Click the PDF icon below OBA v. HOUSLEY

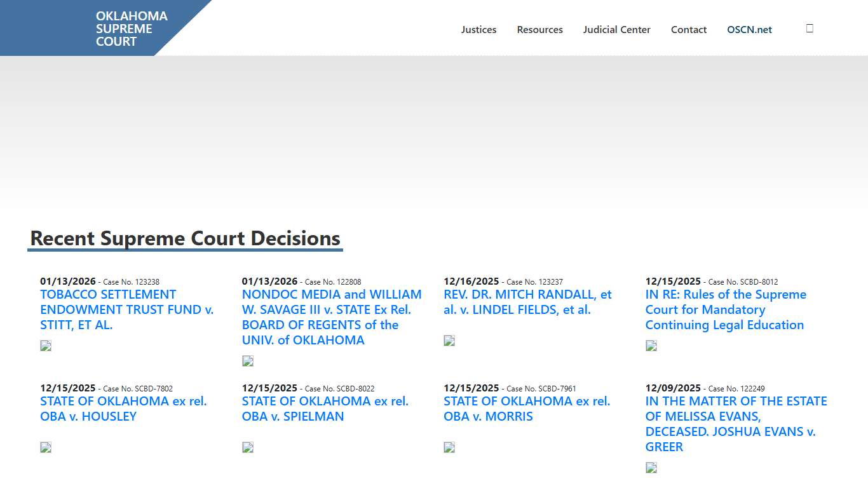tap(45, 447)
